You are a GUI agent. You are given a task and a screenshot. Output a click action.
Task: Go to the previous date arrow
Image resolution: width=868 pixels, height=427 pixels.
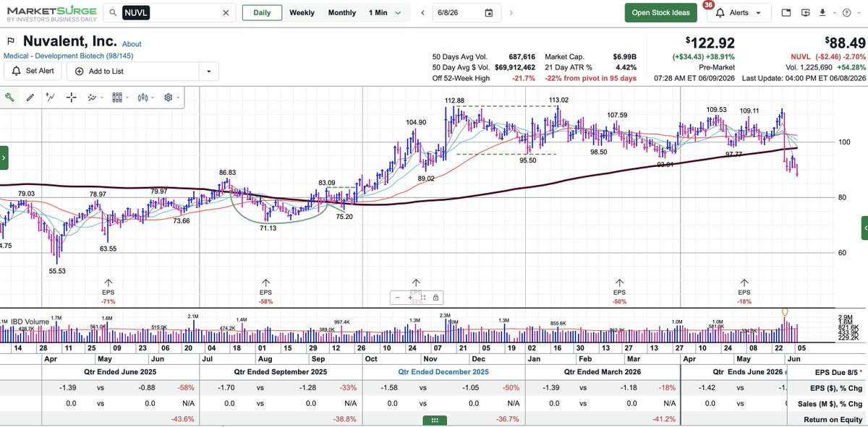(422, 12)
